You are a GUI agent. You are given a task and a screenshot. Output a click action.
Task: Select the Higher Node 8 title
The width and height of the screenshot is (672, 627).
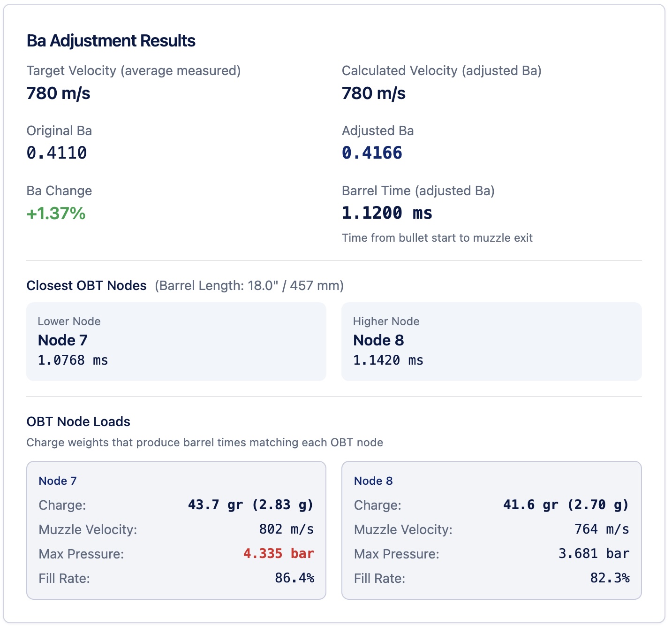(x=378, y=340)
